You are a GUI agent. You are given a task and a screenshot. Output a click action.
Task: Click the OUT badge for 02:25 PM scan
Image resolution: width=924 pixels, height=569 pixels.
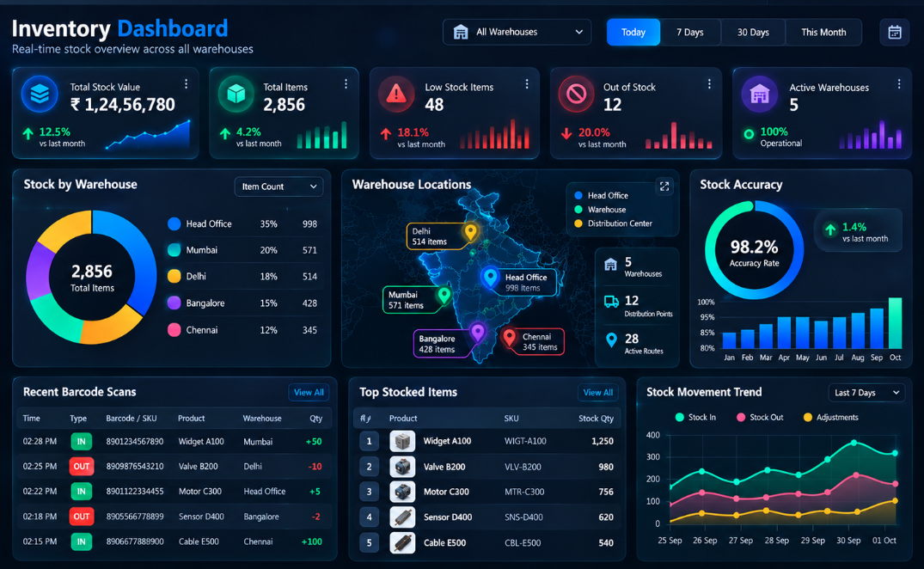click(x=82, y=467)
